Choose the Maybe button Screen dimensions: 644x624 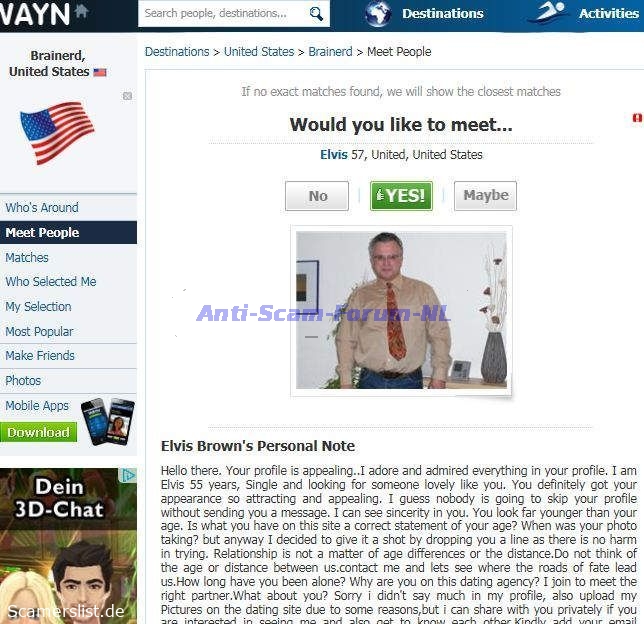pos(485,196)
